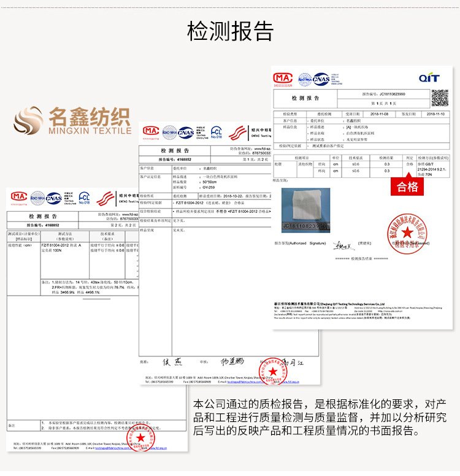Click 报告编号 4168852 on the middle report
Viewport: 460px width, 476px height.
(175, 159)
